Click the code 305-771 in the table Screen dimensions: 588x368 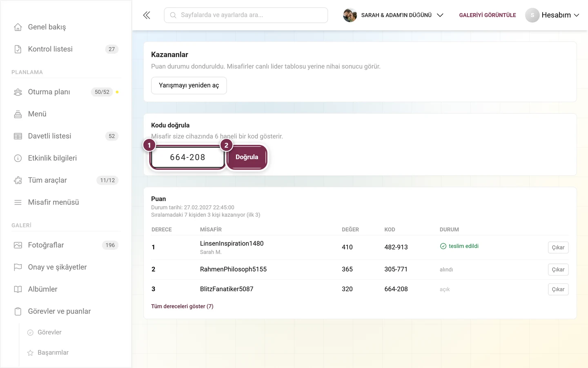(396, 269)
